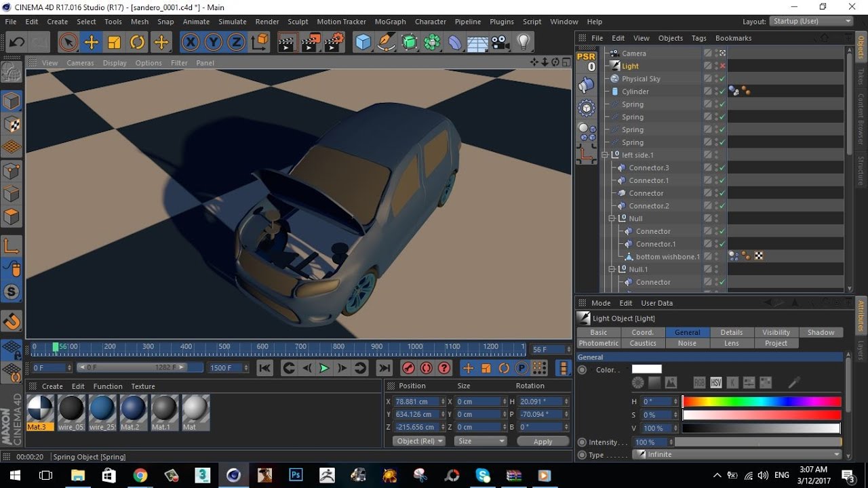Click the white light color swatch
Image resolution: width=868 pixels, height=488 pixels.
[646, 369]
